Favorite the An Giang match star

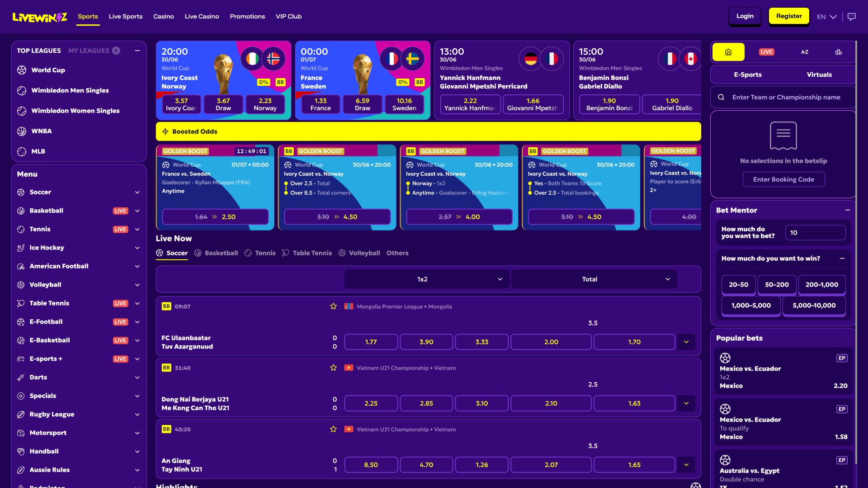click(x=334, y=429)
